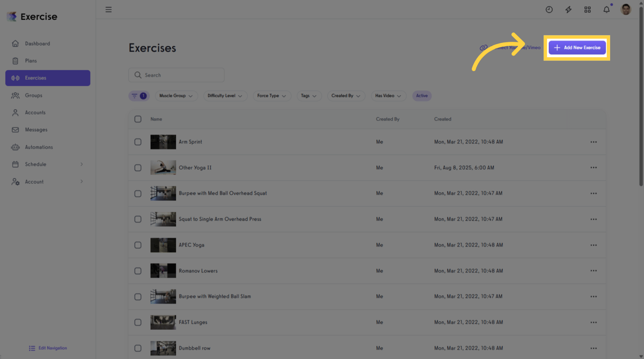Check the APEC Yoga row checkbox

click(138, 245)
